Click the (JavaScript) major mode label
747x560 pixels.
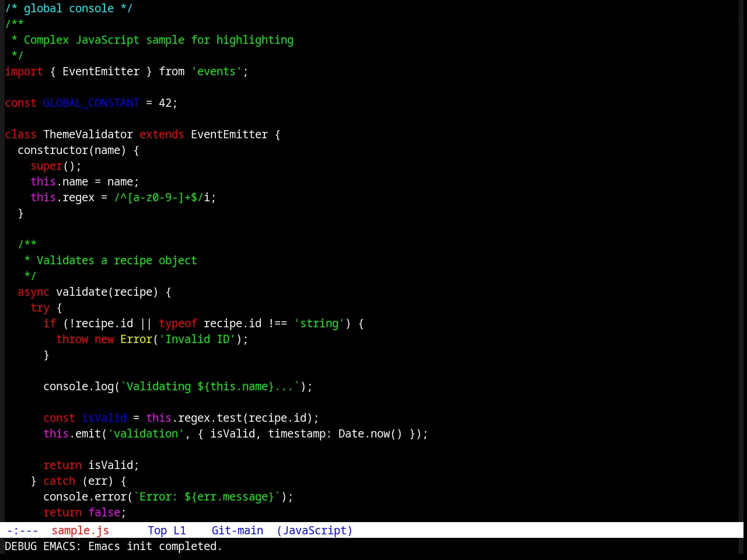click(x=315, y=530)
